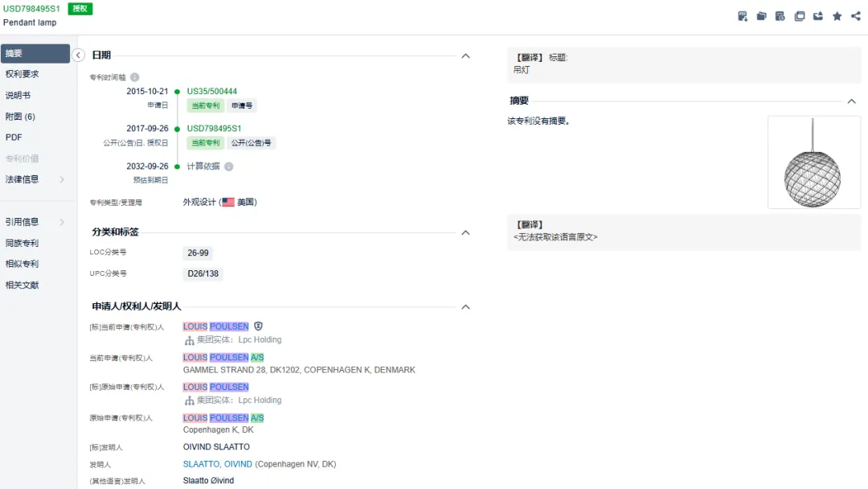Open the pendant lamp drawing thumbnail

[x=813, y=162]
